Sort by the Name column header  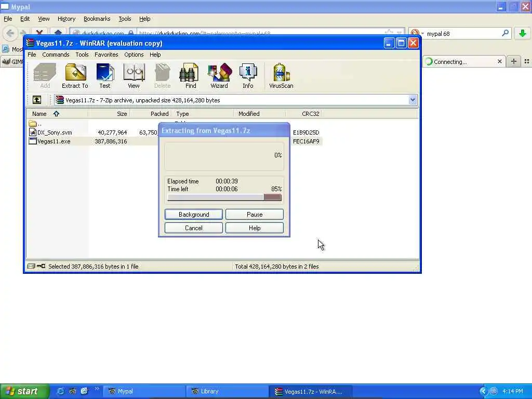57,114
